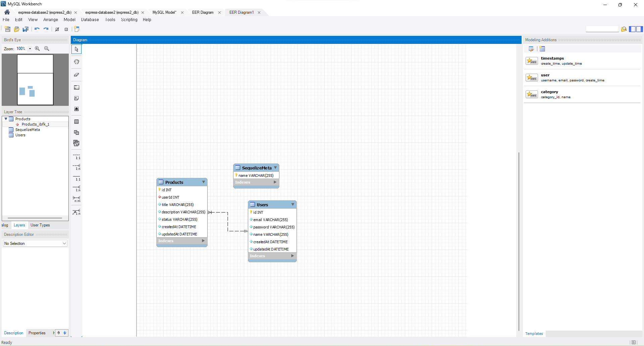Select SequelizeMeta in Layer Tree

click(28, 130)
